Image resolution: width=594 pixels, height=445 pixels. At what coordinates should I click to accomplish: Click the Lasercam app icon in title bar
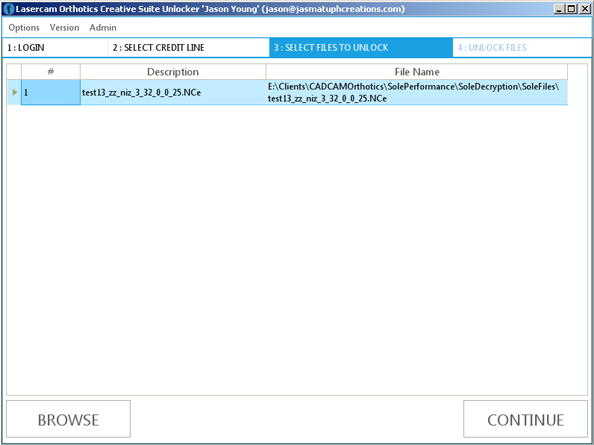[8, 8]
